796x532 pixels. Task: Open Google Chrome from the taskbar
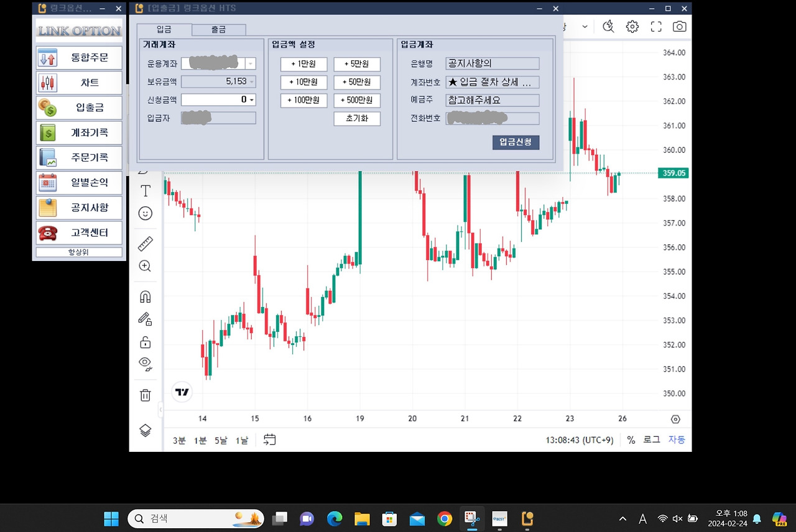[444, 518]
